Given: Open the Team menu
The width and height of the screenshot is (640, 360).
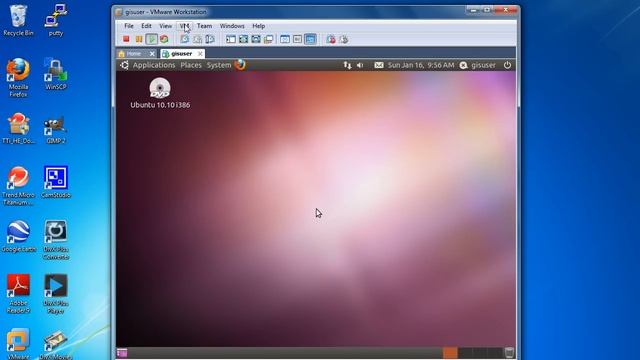Looking at the screenshot, I should (204, 26).
